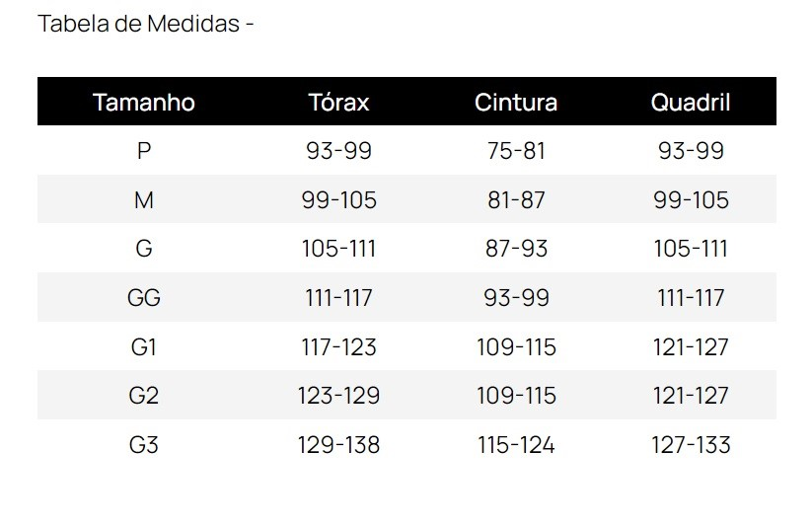This screenshot has height=527, width=812.
Task: Click Cintura value 81-87 in M row
Action: coord(516,200)
